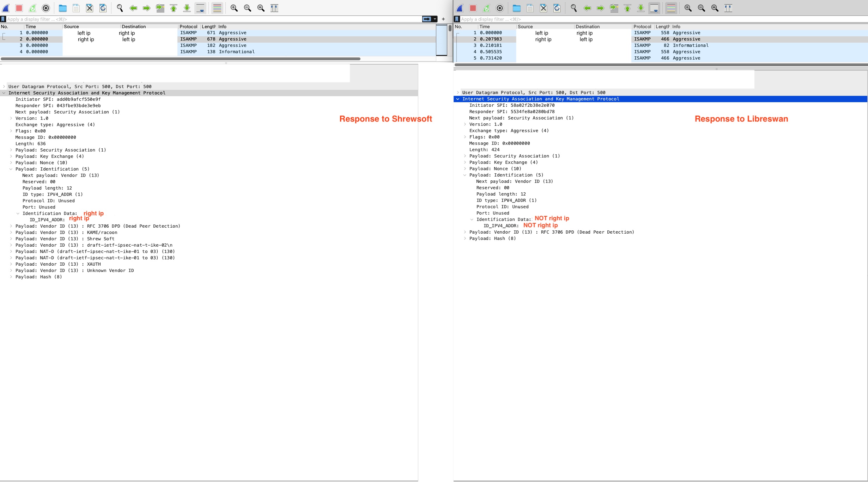Stop the running capture
868x482 pixels.
pos(18,8)
